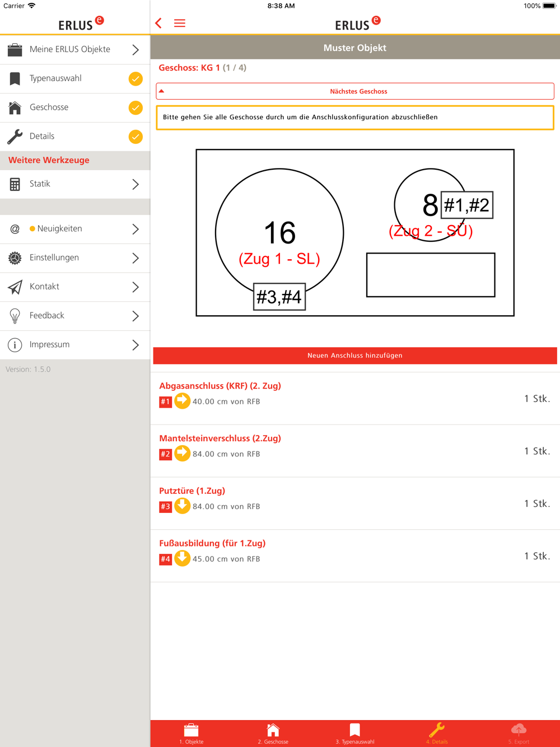Switch to the 2. Geschosse tab
Screen dimensions: 560x747
tap(273, 734)
